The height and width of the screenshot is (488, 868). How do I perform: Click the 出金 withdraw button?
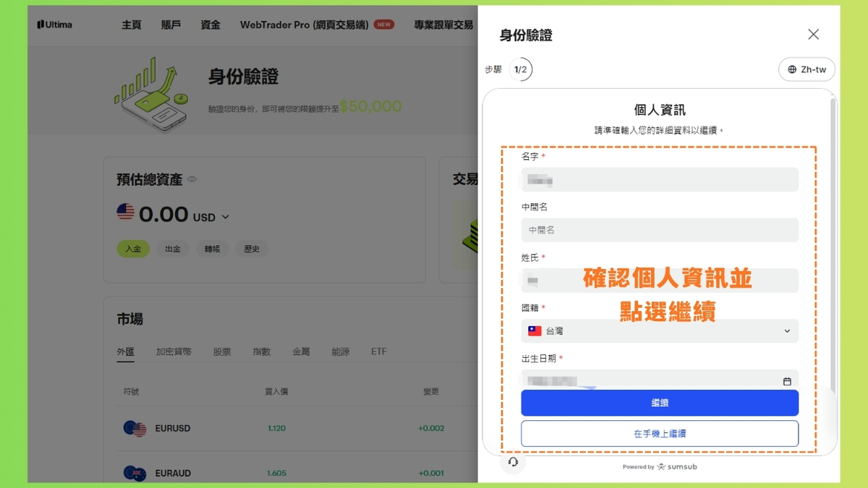pyautogui.click(x=172, y=249)
